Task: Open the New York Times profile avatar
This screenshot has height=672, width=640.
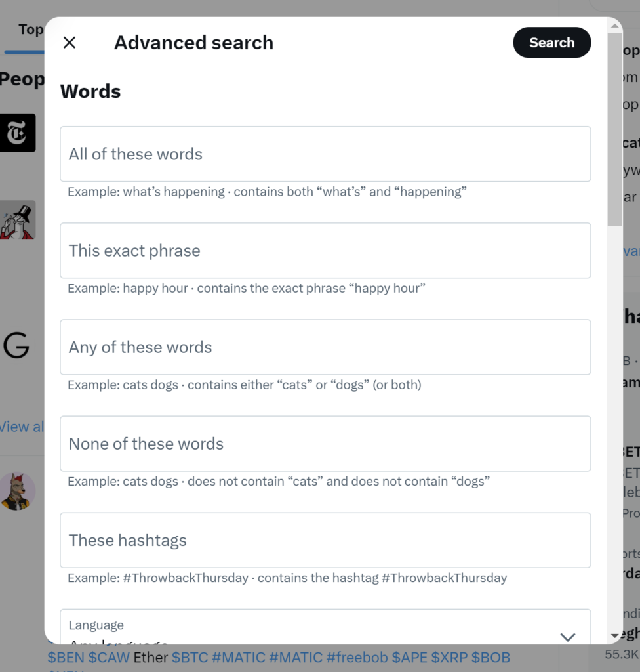Action: click(18, 133)
